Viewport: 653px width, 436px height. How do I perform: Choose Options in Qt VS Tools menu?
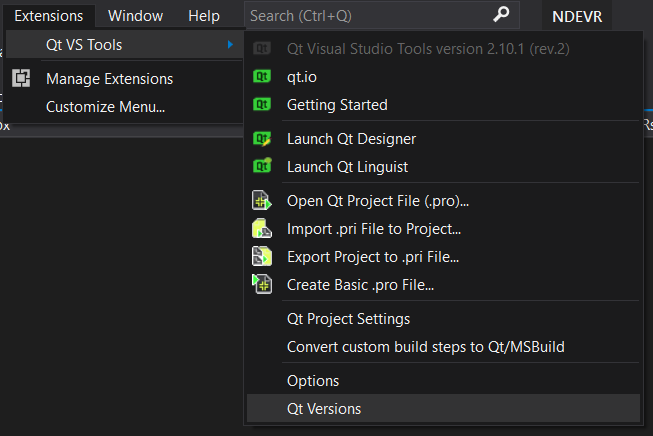click(313, 380)
